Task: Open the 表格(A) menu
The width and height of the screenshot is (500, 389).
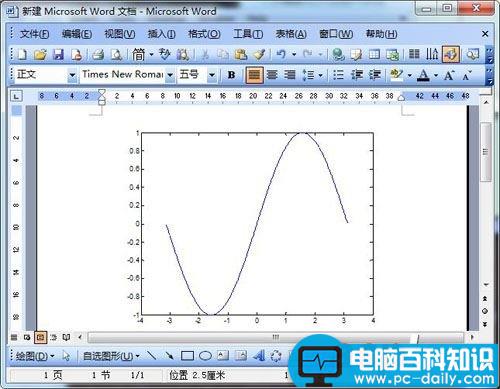Action: (291, 34)
